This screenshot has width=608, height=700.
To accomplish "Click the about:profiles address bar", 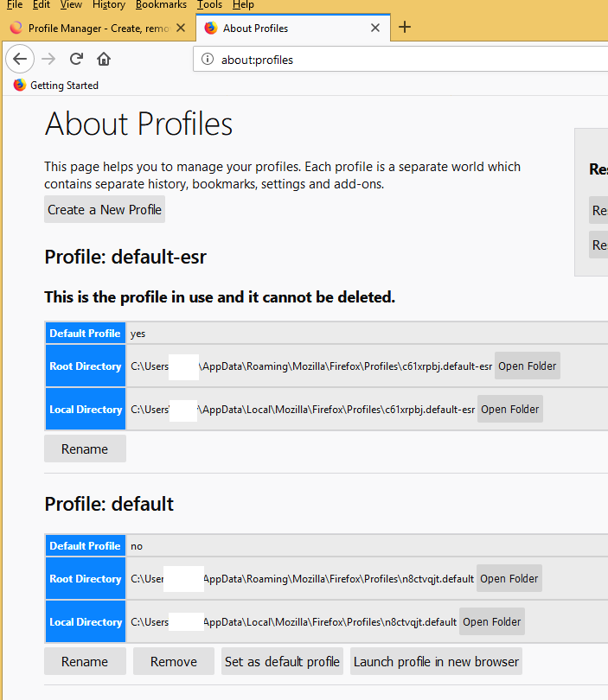I will pos(400,60).
